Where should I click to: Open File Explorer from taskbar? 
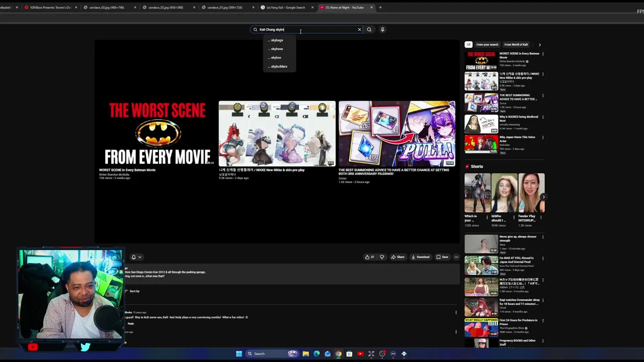point(305,353)
